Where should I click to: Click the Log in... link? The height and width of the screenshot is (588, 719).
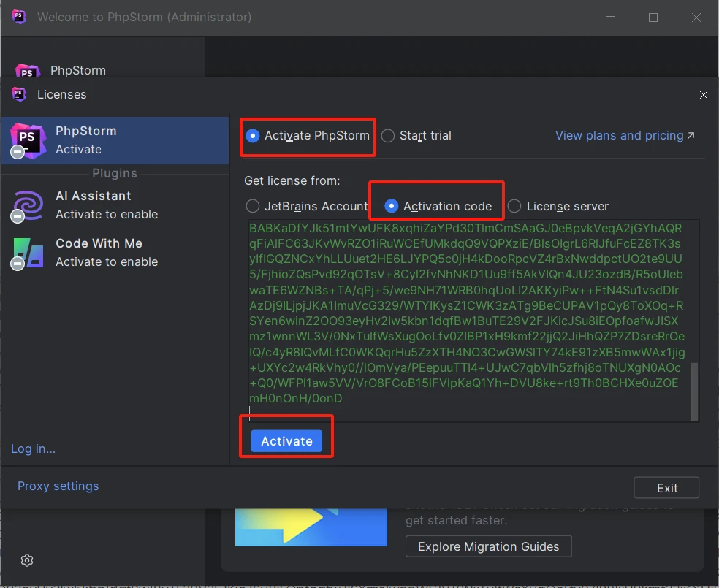pos(33,448)
